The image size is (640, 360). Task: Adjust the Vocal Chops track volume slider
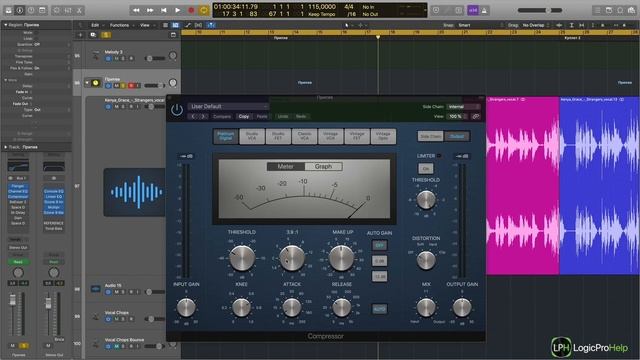[155, 319]
